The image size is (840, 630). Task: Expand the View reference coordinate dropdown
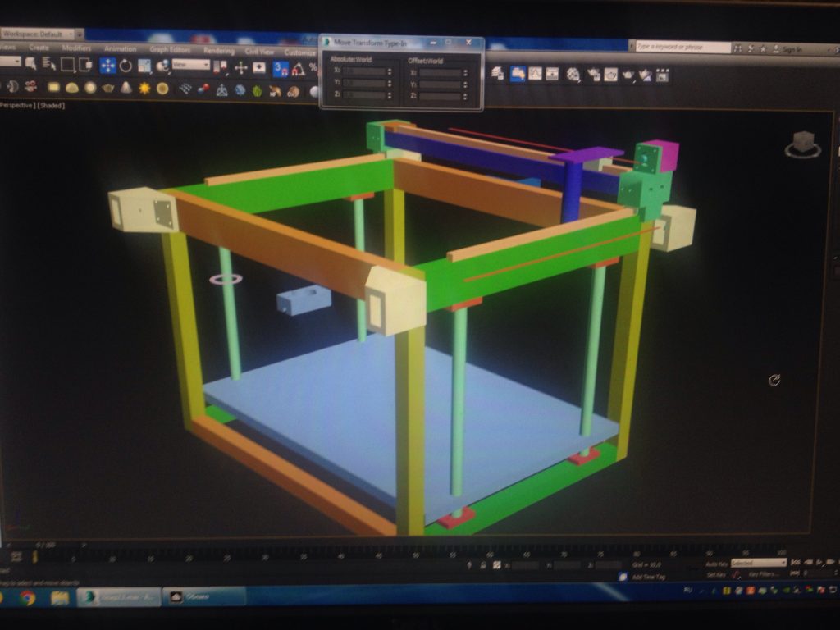click(190, 65)
